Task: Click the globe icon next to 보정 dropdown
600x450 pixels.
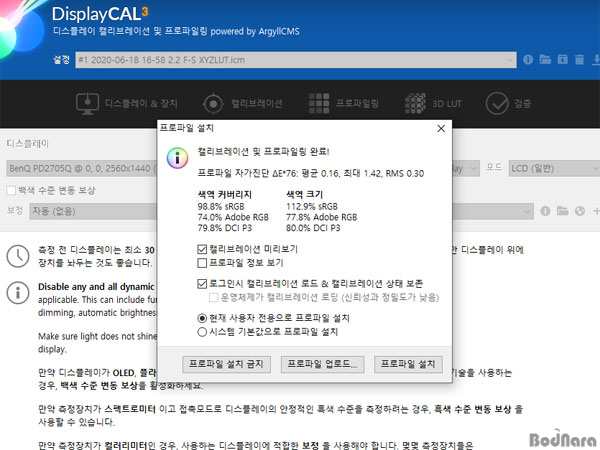Action: 580,211
